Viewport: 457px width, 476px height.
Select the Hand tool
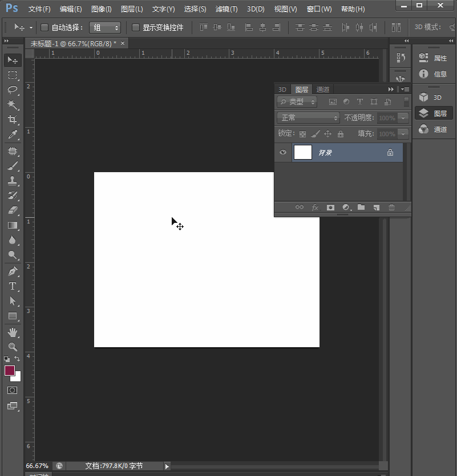point(13,332)
